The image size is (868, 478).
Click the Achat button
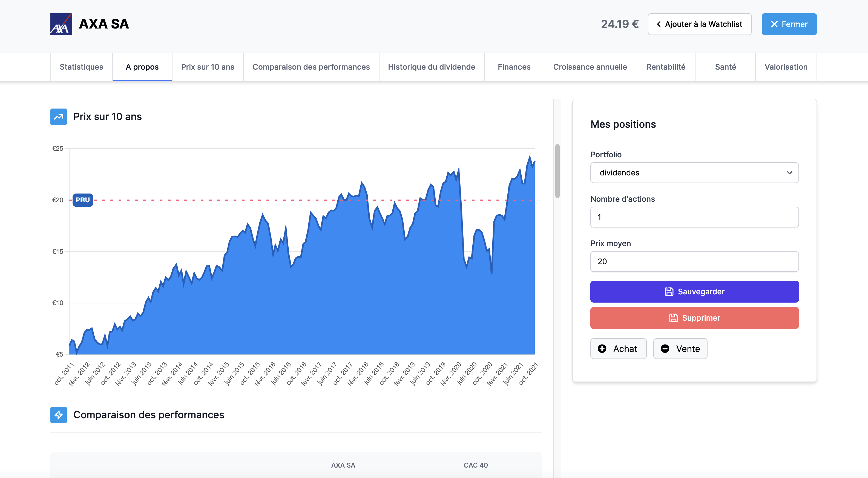coord(618,349)
